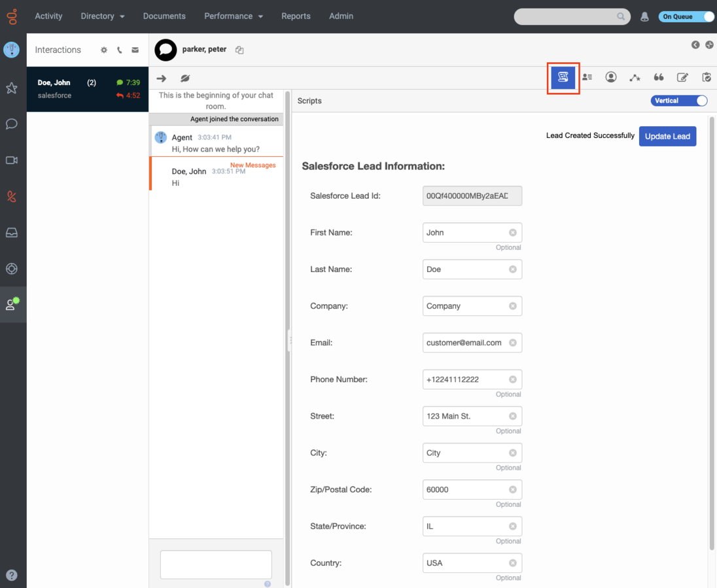Expand the Directory dropdown menu

(x=103, y=16)
